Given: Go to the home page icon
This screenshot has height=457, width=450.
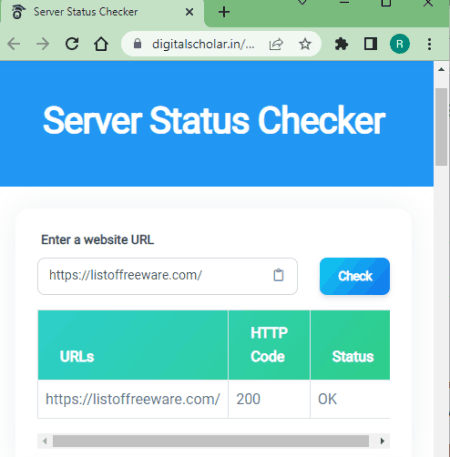Looking at the screenshot, I should (101, 44).
